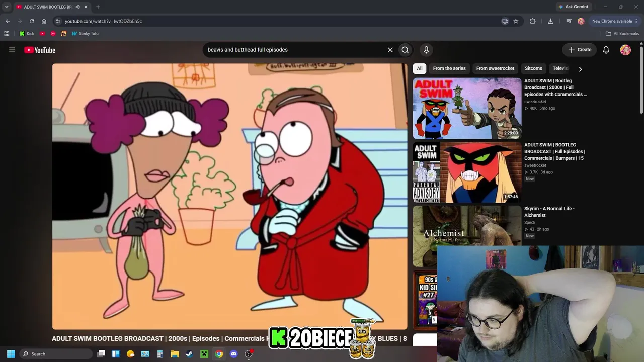Image resolution: width=644 pixels, height=362 pixels.
Task: Switch to Discord on the taskbar
Action: 233,354
